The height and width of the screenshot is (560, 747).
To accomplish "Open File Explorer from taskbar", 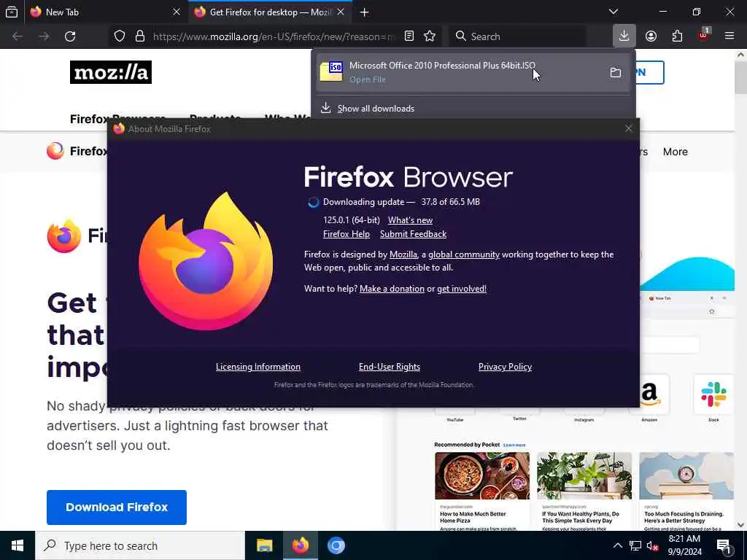I will pos(264,545).
